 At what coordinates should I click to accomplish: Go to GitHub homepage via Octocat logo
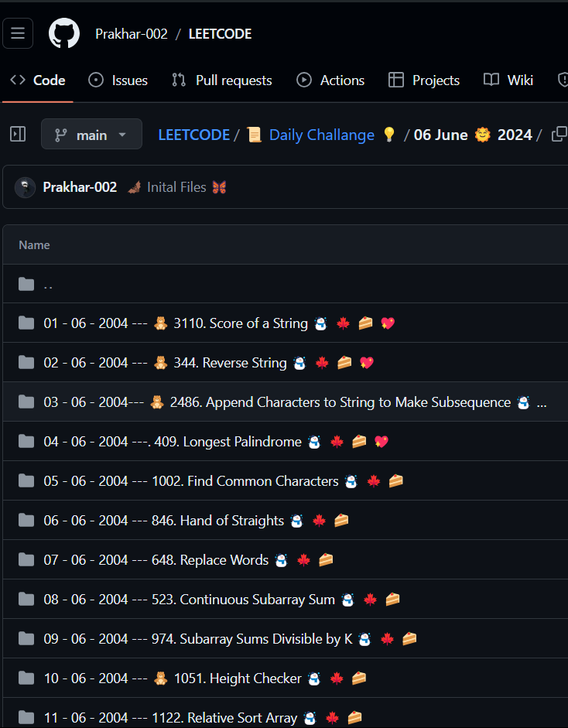pyautogui.click(x=64, y=33)
